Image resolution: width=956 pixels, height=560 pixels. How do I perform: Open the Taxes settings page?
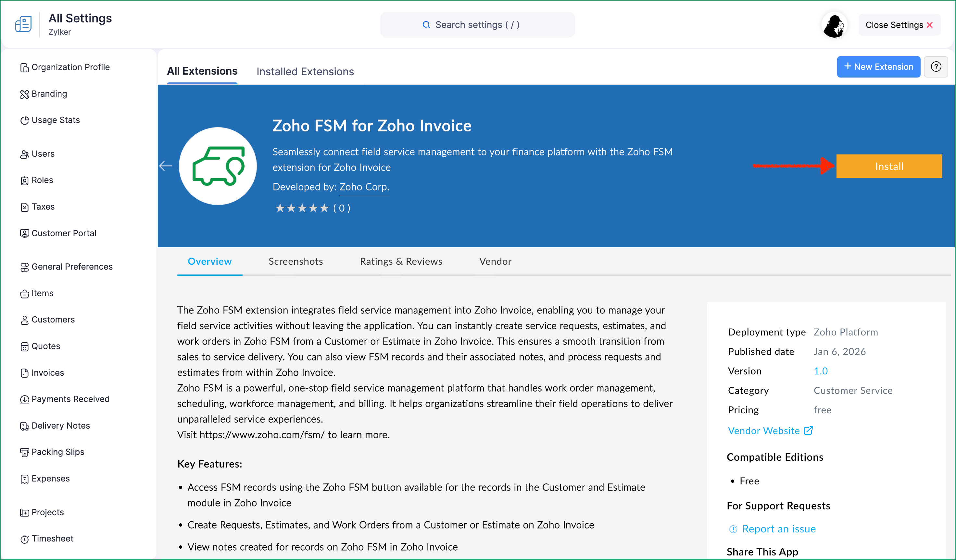(43, 207)
